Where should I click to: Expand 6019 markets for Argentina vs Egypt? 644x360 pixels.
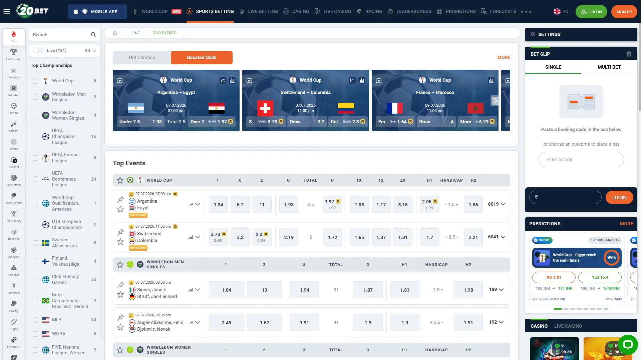[x=496, y=204]
